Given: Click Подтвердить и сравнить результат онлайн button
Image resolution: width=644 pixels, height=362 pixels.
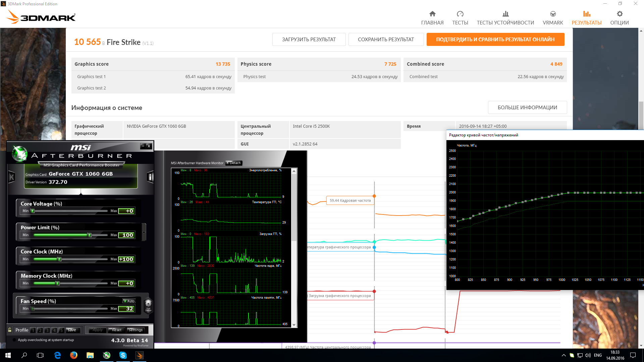Looking at the screenshot, I should [x=495, y=39].
